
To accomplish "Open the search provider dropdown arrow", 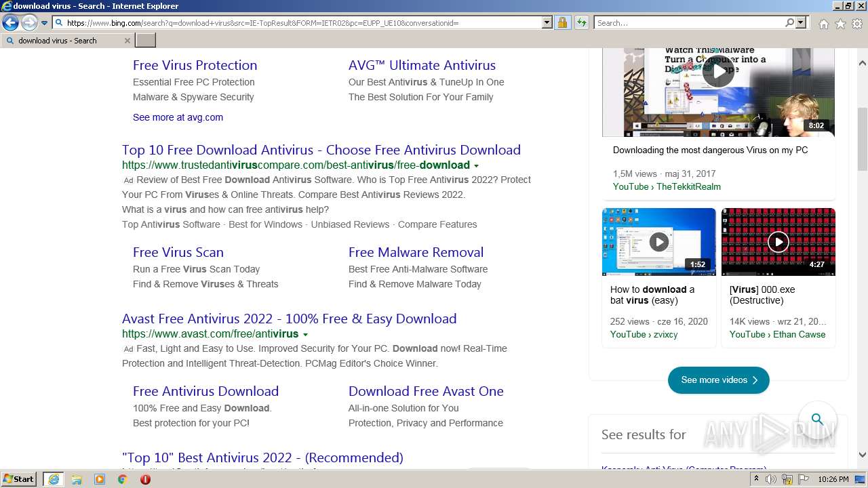I will (801, 23).
